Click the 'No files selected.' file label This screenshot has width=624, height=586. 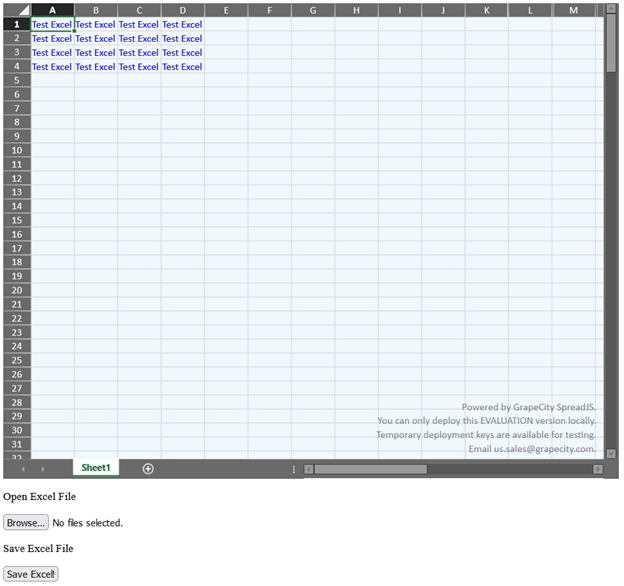(88, 523)
